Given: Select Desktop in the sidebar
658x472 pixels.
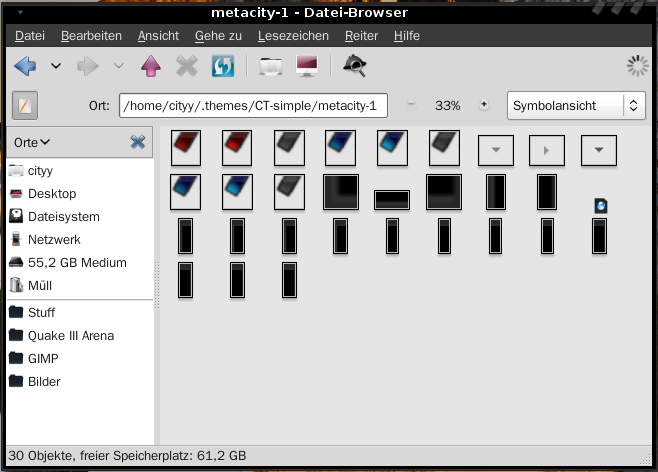Looking at the screenshot, I should [x=80, y=194].
